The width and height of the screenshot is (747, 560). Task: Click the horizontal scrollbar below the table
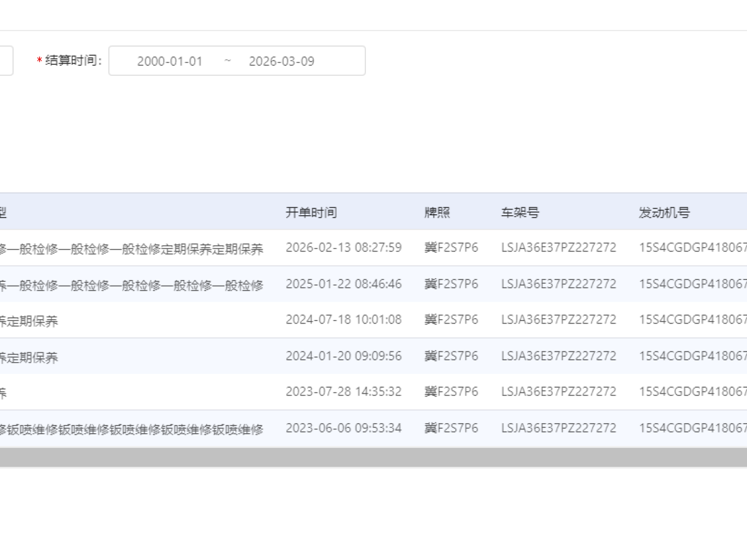point(374,457)
